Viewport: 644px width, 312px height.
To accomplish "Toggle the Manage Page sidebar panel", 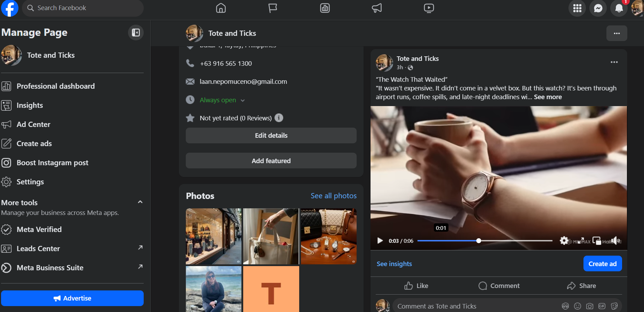I will coord(136,33).
